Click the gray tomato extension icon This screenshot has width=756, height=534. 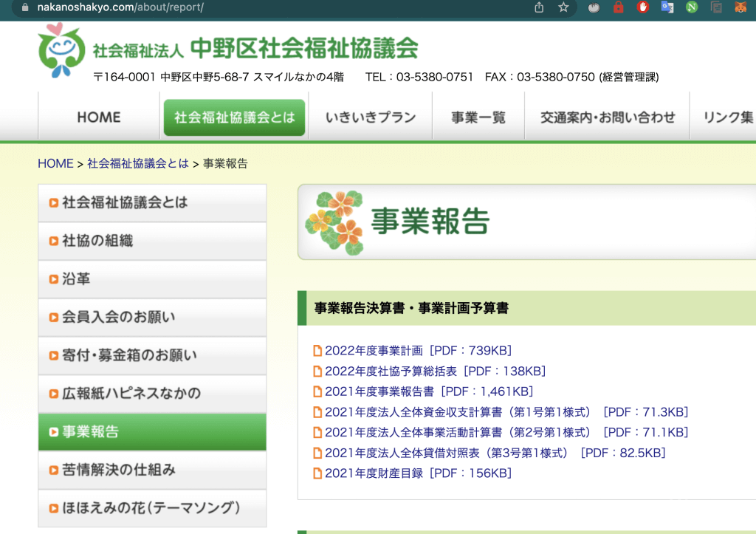click(594, 7)
